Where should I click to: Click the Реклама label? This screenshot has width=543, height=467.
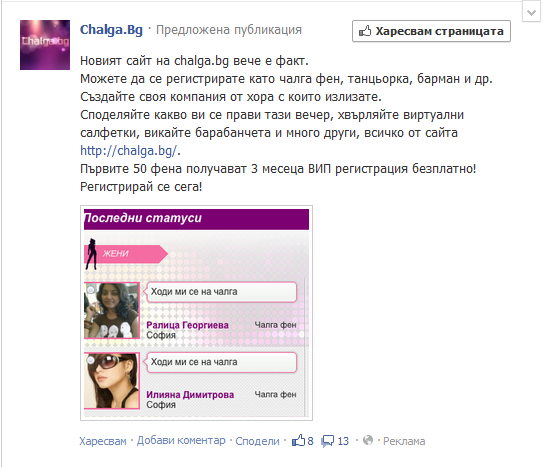tap(404, 441)
